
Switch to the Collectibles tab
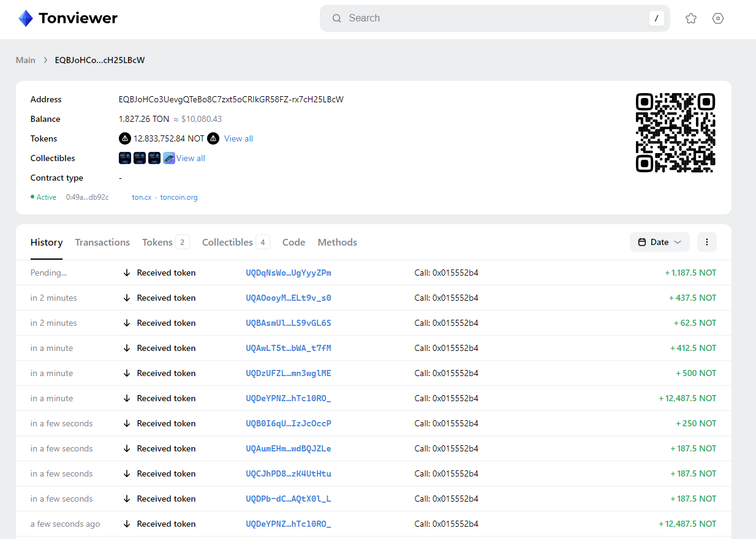pyautogui.click(x=227, y=243)
